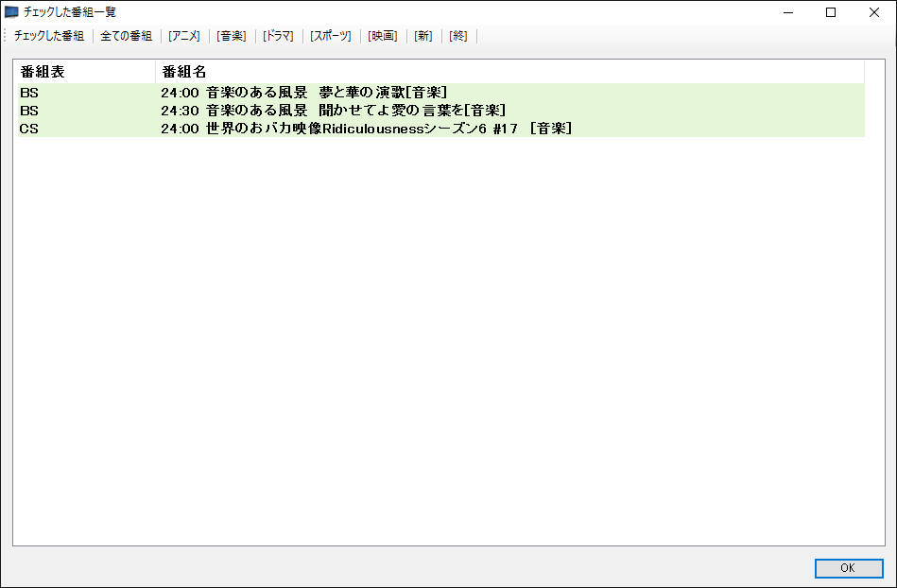Click the OK button

849,568
